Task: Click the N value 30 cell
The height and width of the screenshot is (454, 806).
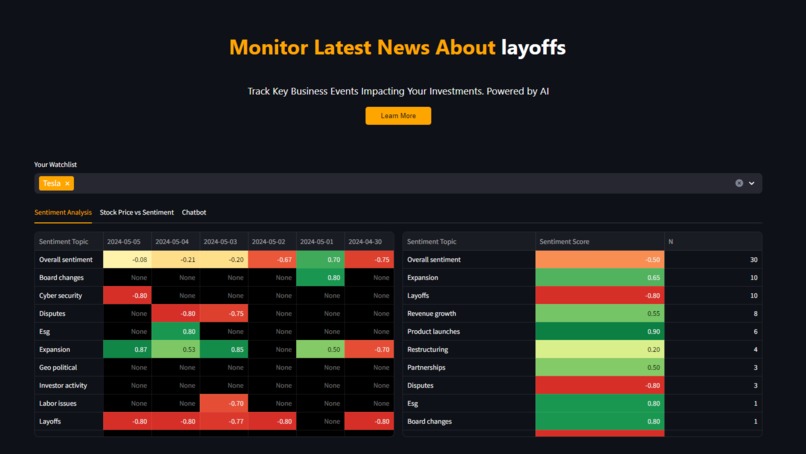Action: [x=713, y=260]
